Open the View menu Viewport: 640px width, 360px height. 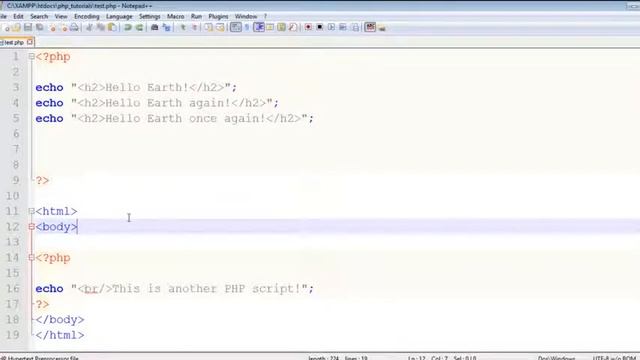point(61,16)
